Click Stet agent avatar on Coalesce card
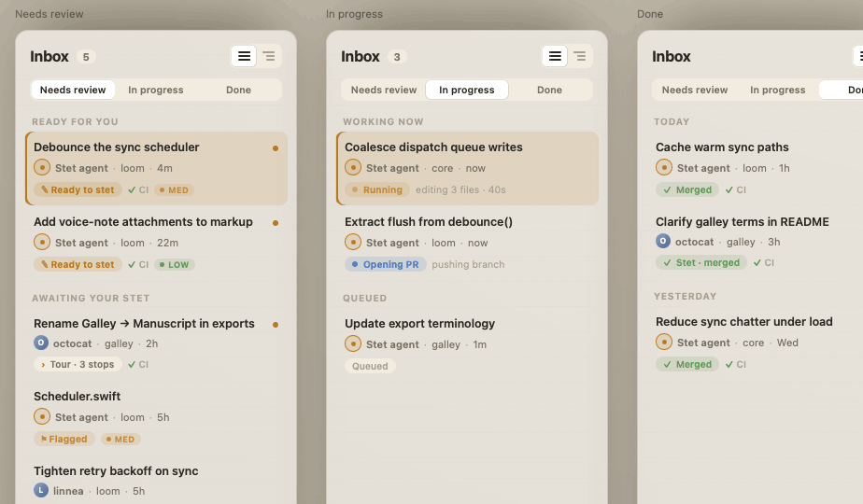 (353, 167)
